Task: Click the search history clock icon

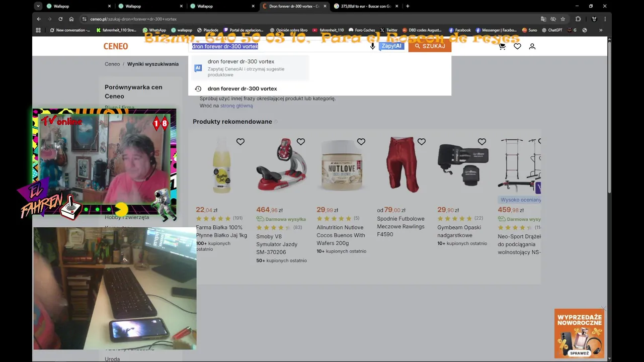Action: [198, 88]
